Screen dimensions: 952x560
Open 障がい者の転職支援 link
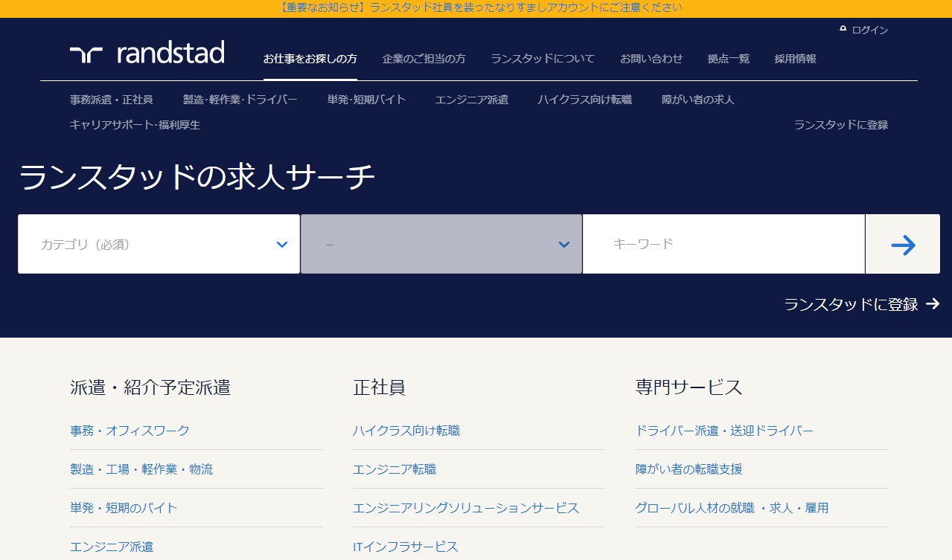pyautogui.click(x=689, y=469)
